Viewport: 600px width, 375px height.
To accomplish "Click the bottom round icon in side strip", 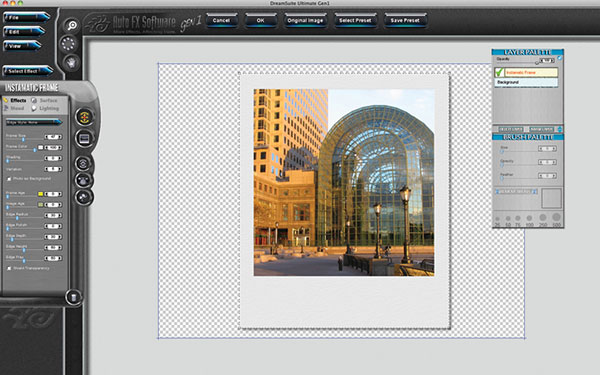I will (x=83, y=197).
